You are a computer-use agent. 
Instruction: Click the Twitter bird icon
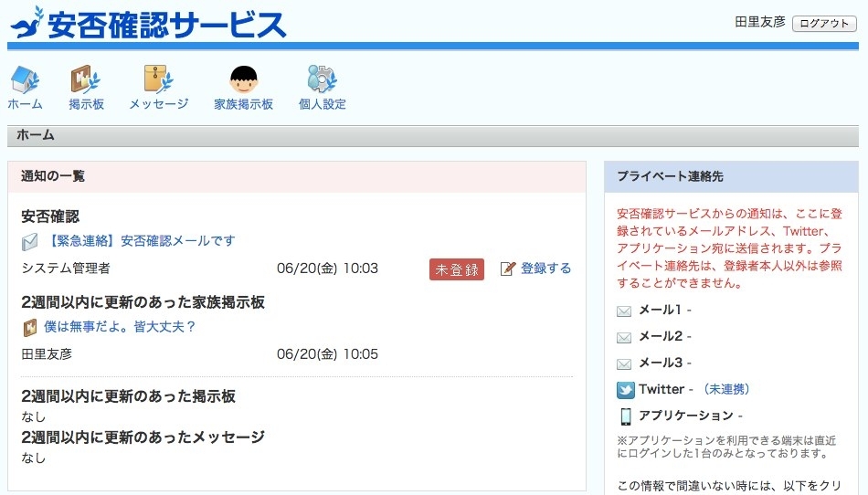tap(626, 390)
